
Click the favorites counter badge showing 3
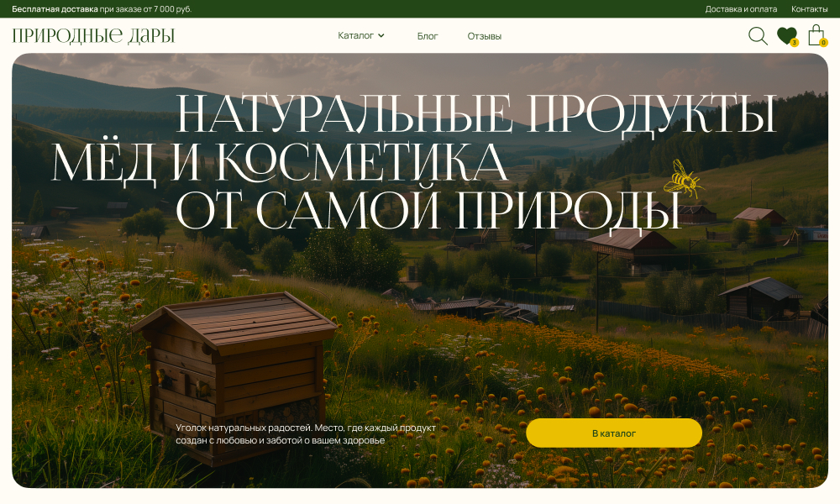tap(794, 43)
